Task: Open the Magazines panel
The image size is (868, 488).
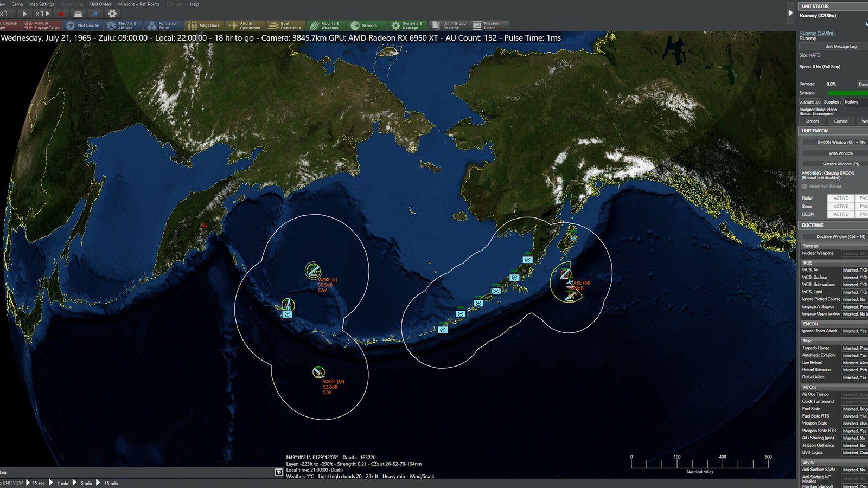Action: (x=204, y=25)
